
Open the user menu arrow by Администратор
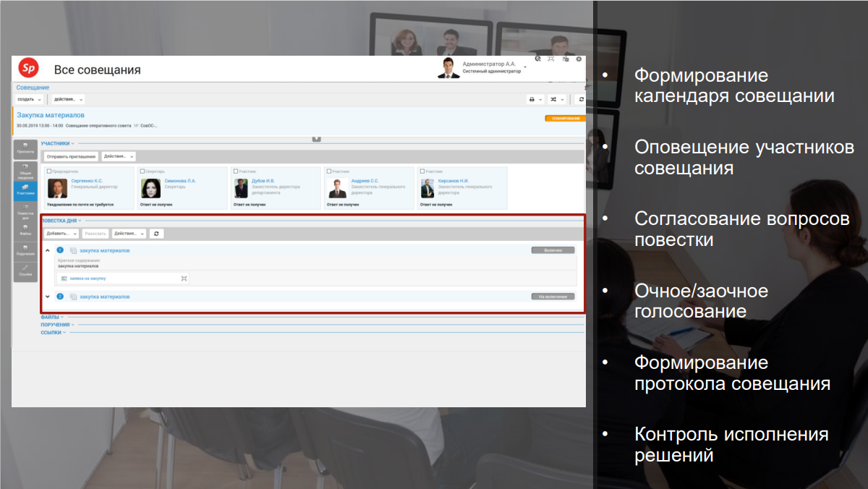tap(525, 68)
